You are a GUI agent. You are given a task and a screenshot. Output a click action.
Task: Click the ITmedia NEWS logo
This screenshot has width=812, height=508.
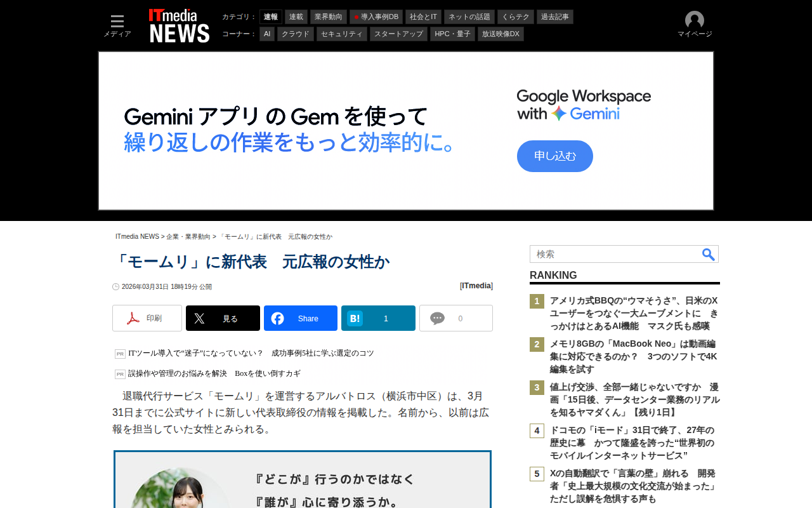click(x=179, y=26)
